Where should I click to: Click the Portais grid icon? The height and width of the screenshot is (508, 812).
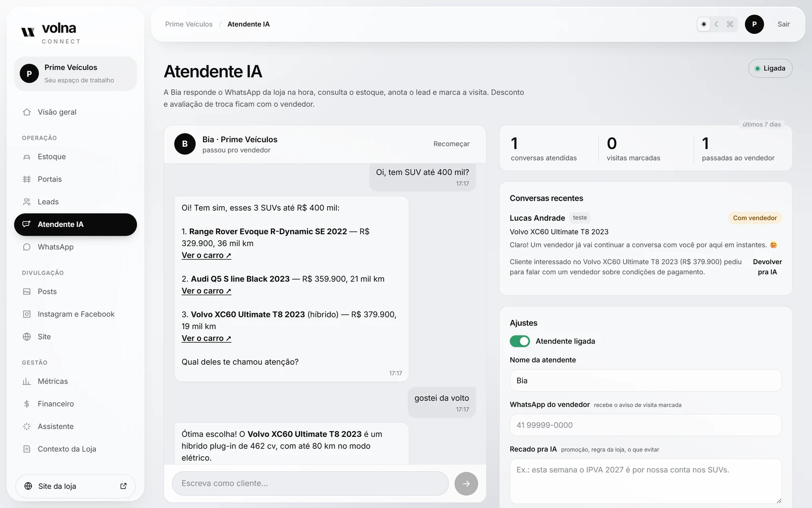pyautogui.click(x=27, y=179)
